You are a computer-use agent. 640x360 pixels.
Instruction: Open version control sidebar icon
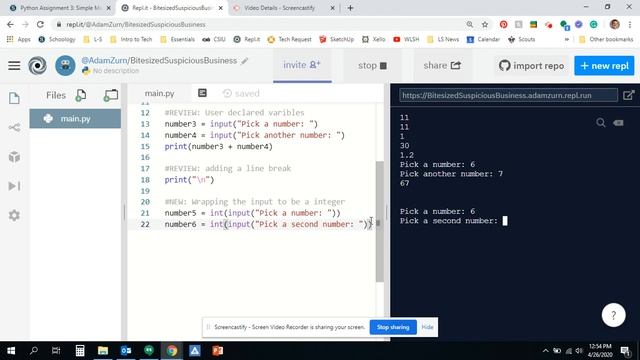coord(14,127)
